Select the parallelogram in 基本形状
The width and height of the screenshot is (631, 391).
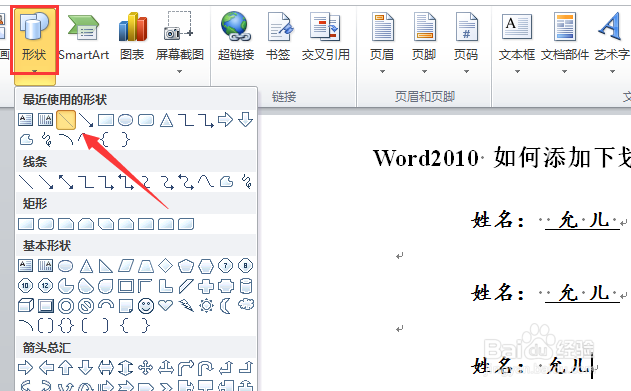(126, 266)
